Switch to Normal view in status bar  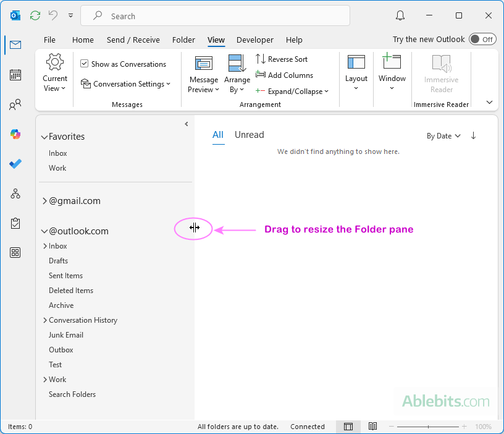tap(348, 427)
